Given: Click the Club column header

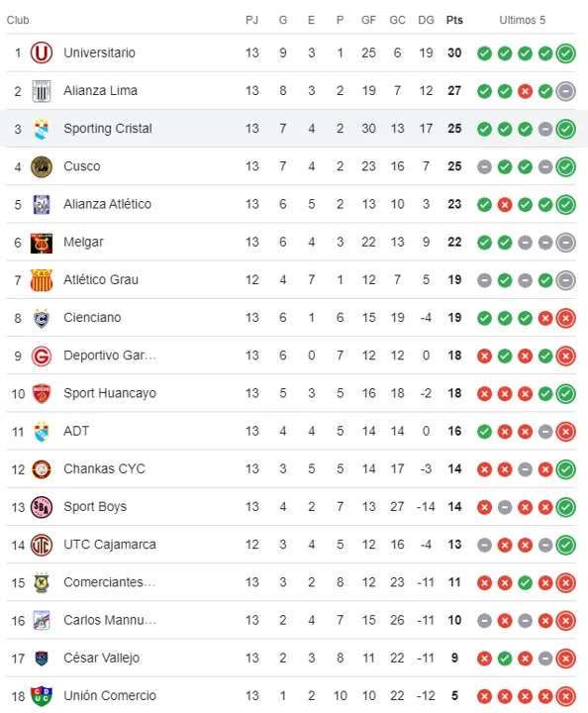Looking at the screenshot, I should (18, 20).
